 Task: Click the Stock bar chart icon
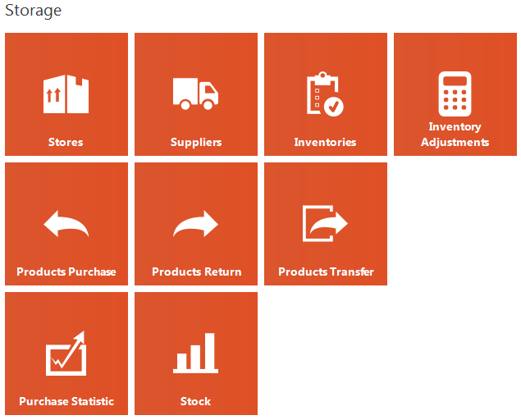[195, 354]
